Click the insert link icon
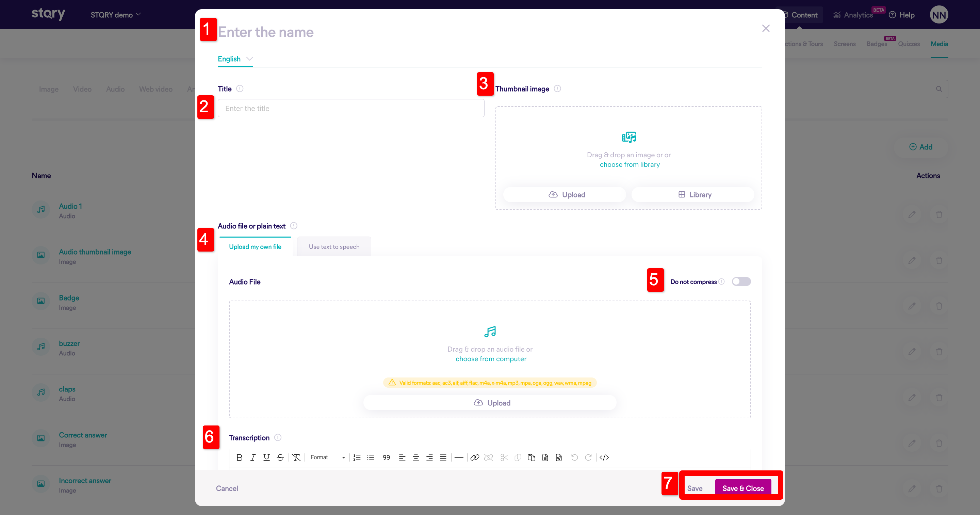Screen dimensions: 980x515 pos(474,457)
